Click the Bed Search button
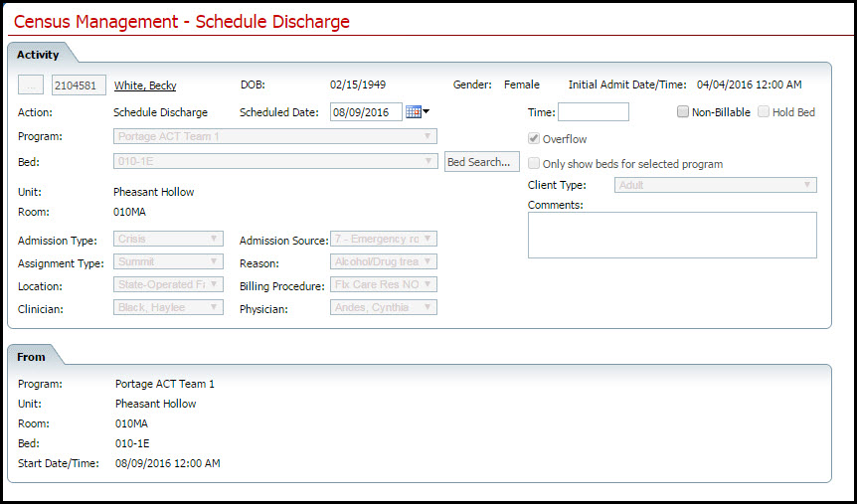Viewport: 857px width, 504px height. [481, 161]
